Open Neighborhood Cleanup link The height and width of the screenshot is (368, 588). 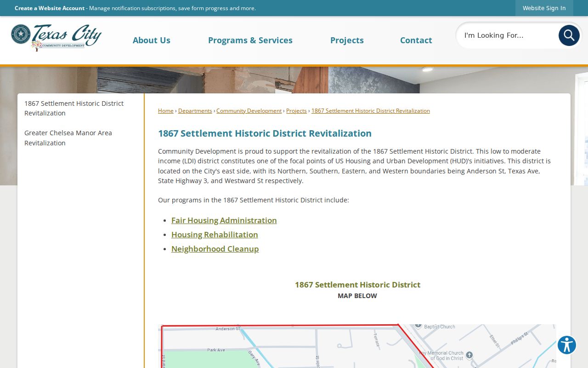pyautogui.click(x=215, y=249)
